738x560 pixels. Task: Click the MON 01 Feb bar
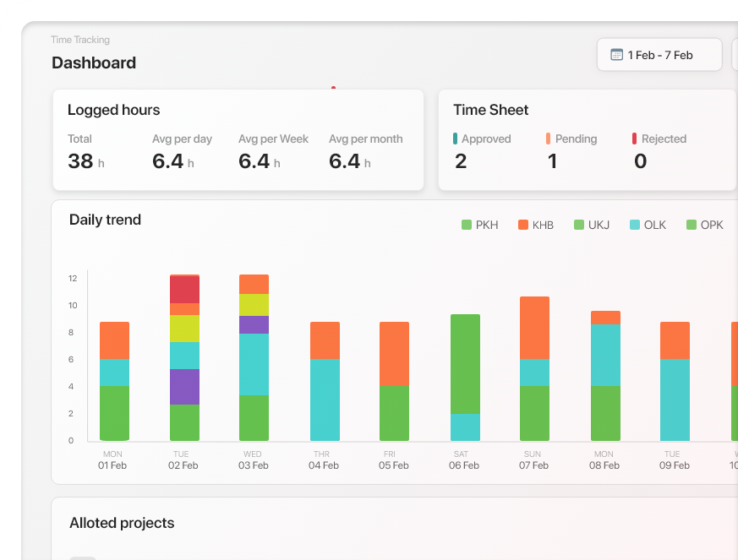coord(114,381)
